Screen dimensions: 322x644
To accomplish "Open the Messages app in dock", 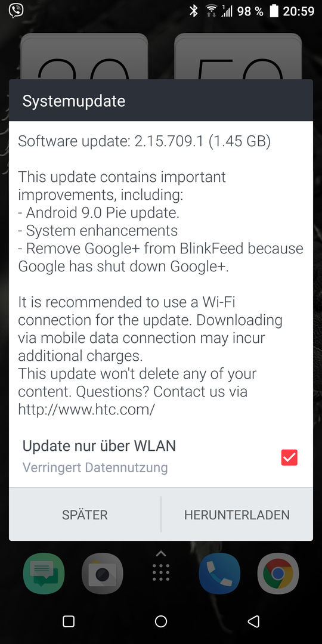I will coord(44,574).
